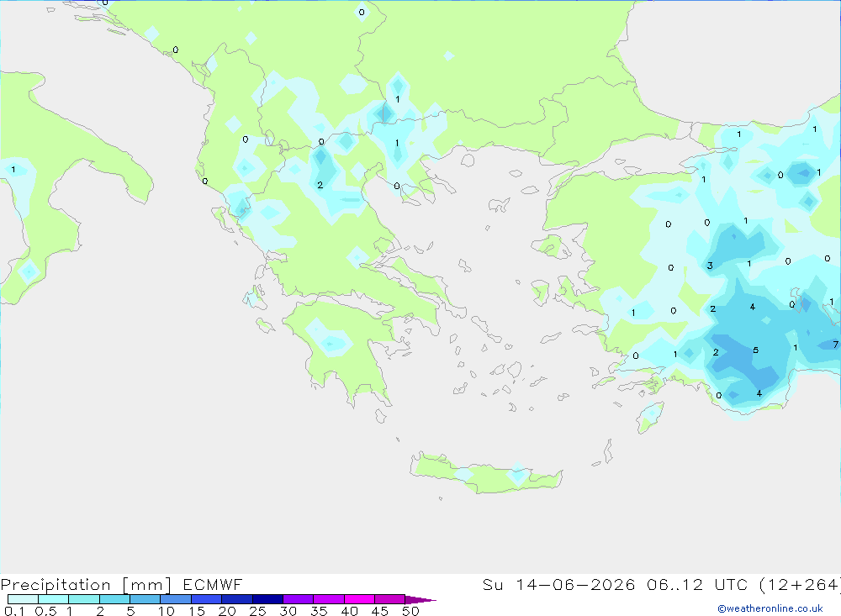Click the '(12+264)' forecast offset text
This screenshot has height=616, width=841.
click(x=800, y=584)
